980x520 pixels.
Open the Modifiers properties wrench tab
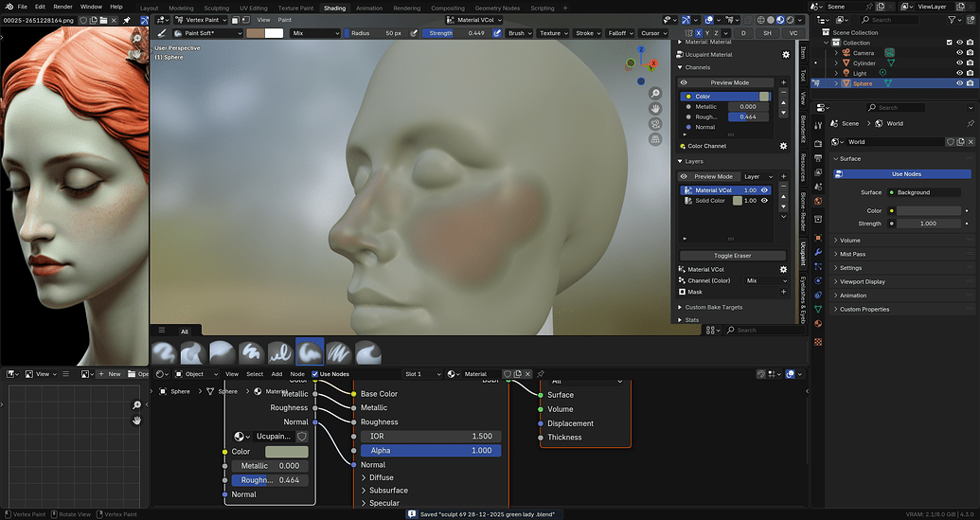(818, 252)
